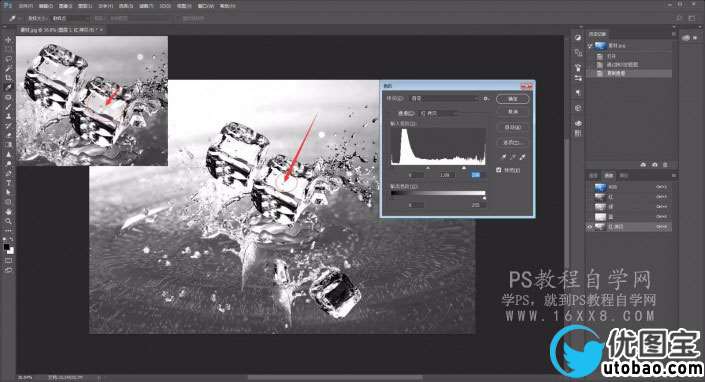
Task: Pick the black point eyedropper in Levels
Action: point(504,157)
